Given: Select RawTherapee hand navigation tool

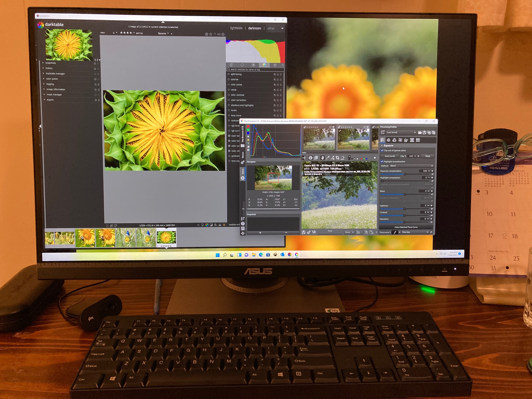Looking at the screenshot, I should coord(322,158).
